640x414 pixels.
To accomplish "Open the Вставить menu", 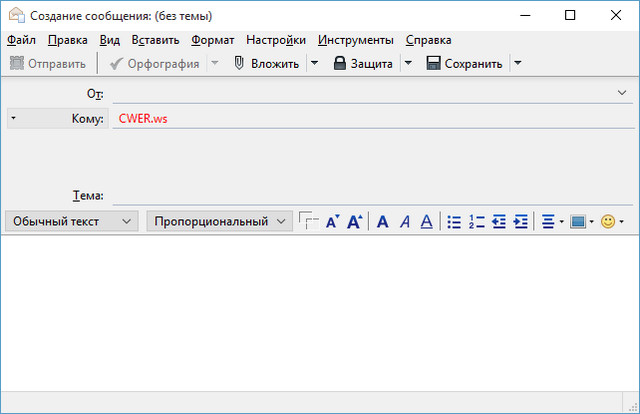I will (x=155, y=40).
